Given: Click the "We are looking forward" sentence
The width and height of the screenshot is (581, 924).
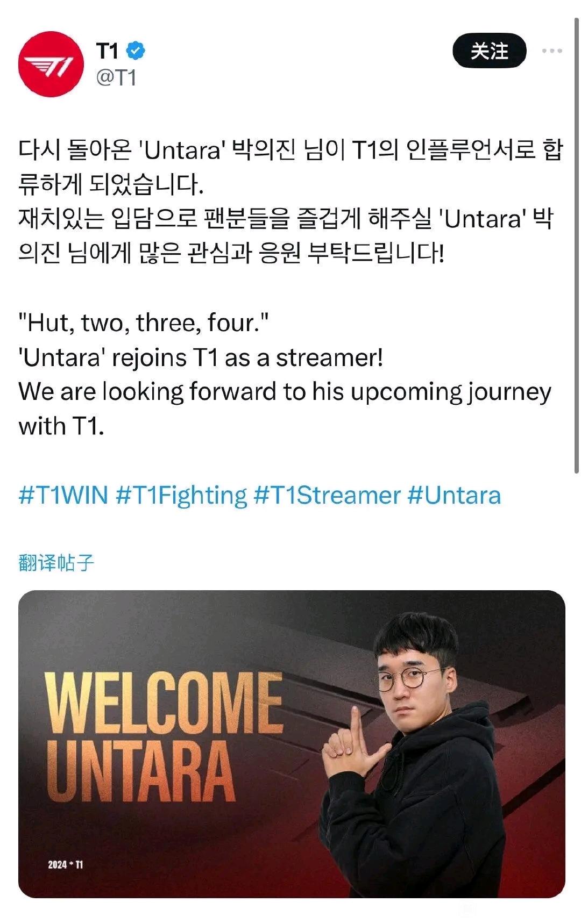Looking at the screenshot, I should [x=285, y=409].
